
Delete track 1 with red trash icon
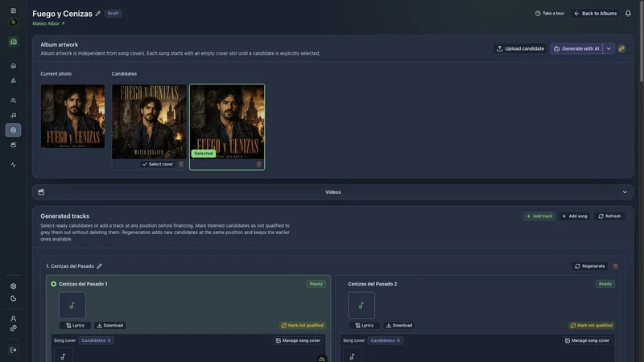(615, 266)
